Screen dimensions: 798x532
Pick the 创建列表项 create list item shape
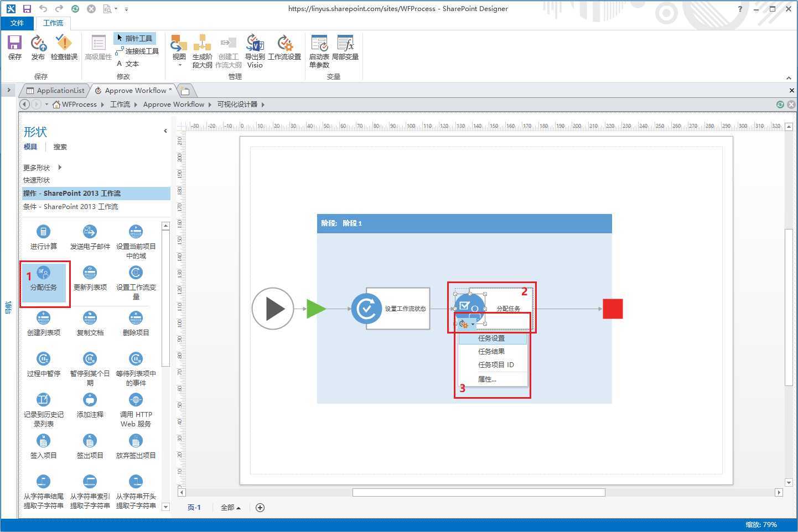point(43,324)
